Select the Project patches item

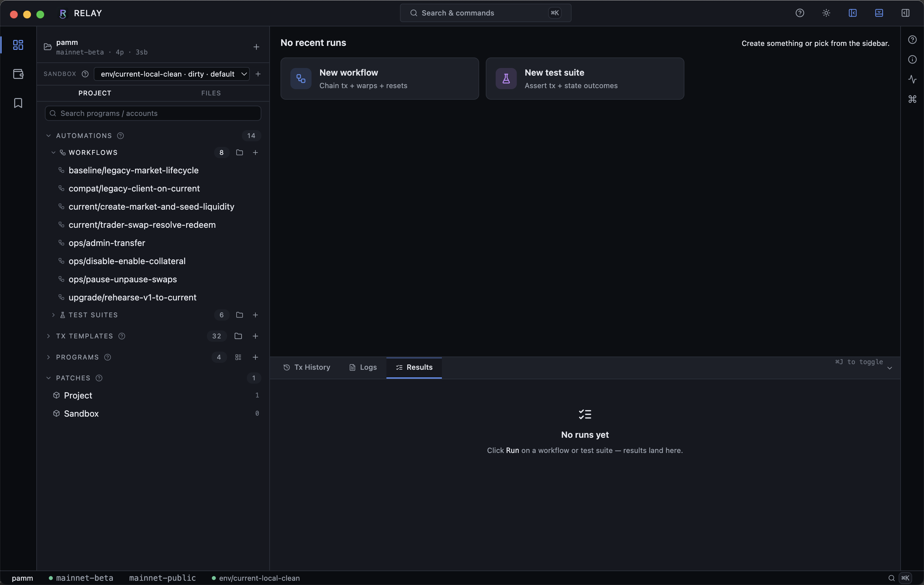[x=153, y=396]
